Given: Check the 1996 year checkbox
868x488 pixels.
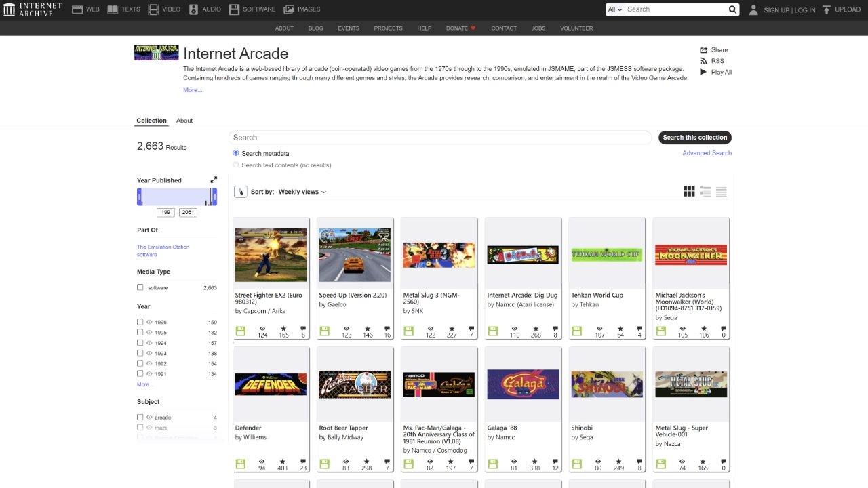Looking at the screenshot, I should tap(140, 322).
